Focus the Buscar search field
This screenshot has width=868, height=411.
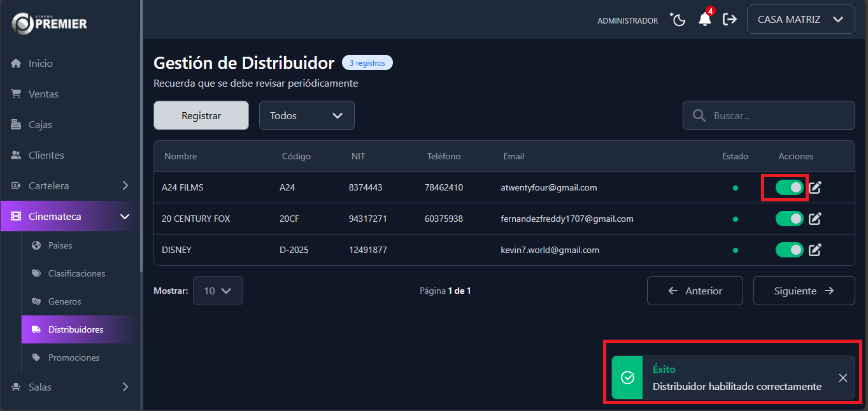tap(777, 115)
